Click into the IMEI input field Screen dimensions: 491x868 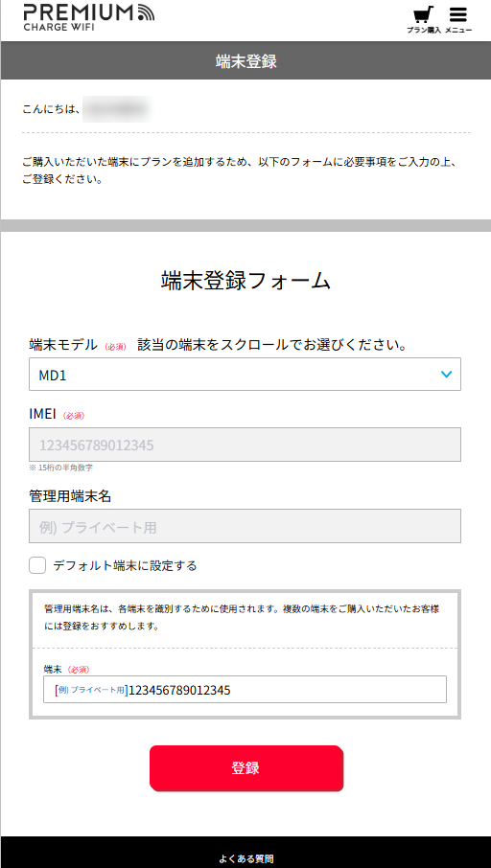[245, 445]
